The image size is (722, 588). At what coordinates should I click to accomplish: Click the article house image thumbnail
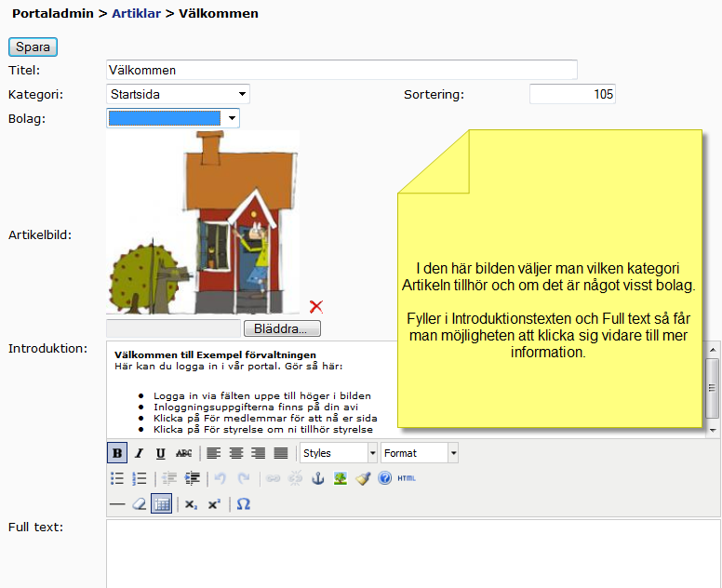coord(203,222)
